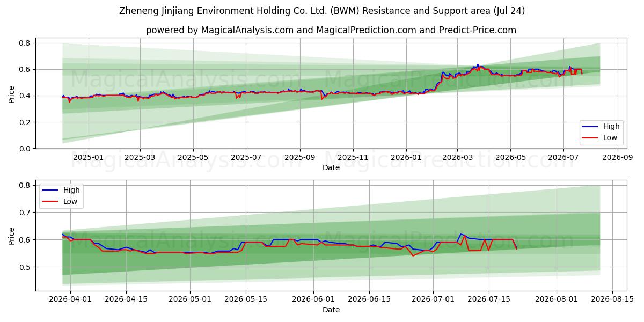644x322 pixels.
Task: Click the top chart 'Price' axis label
Action: [12, 95]
